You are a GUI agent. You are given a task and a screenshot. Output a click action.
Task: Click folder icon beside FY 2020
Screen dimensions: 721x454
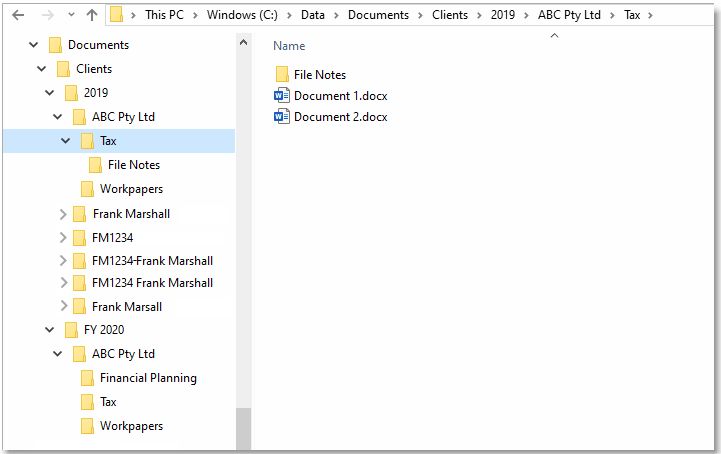click(x=71, y=329)
